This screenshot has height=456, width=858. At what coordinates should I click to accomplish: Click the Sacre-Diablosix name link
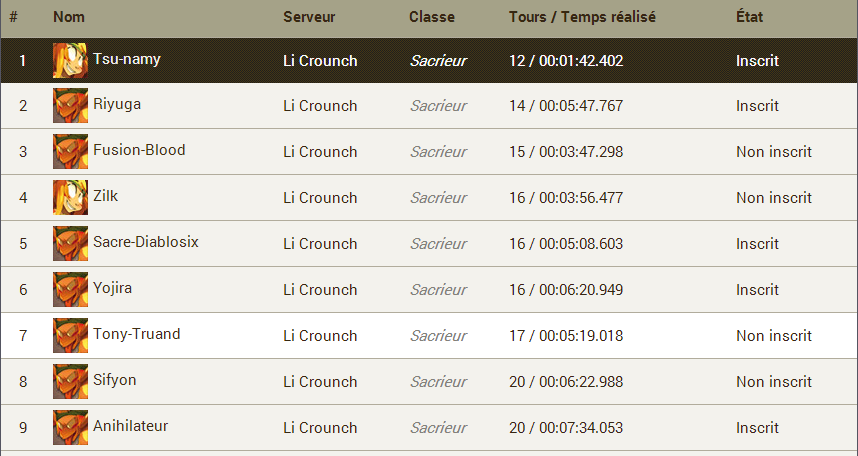click(x=146, y=242)
